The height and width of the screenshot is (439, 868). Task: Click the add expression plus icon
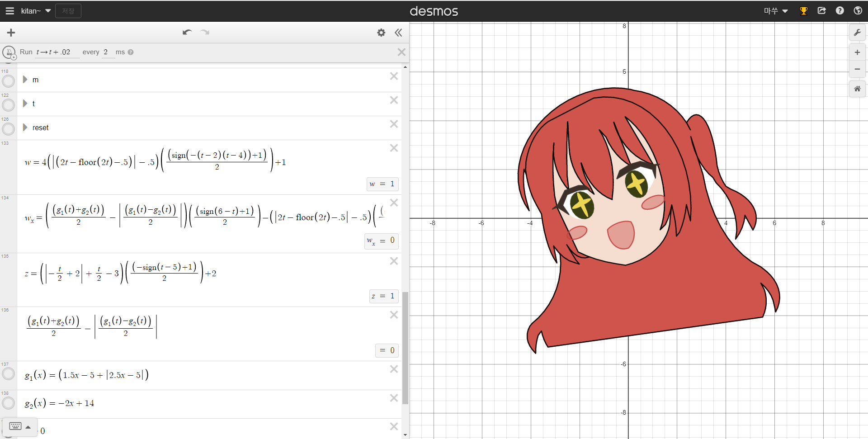click(x=11, y=33)
